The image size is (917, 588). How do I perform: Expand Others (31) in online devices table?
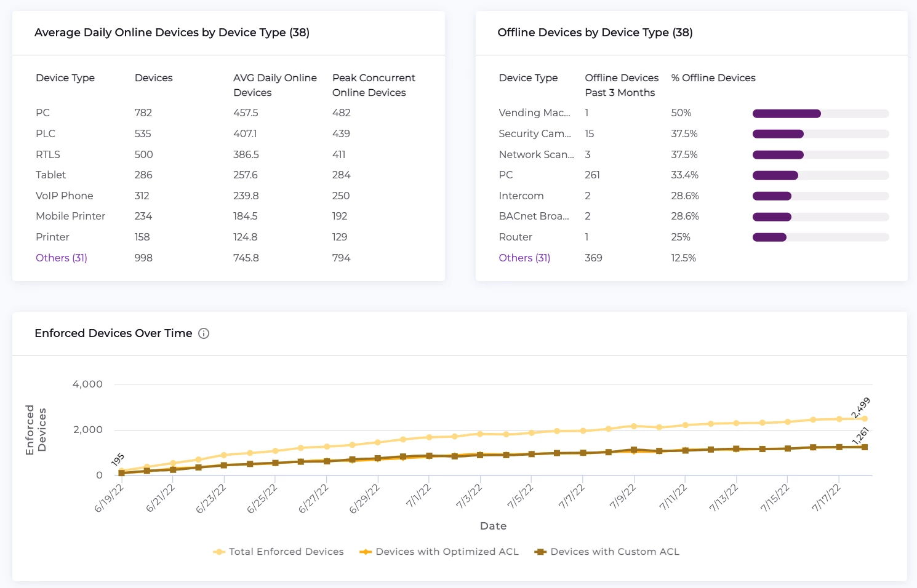(62, 258)
